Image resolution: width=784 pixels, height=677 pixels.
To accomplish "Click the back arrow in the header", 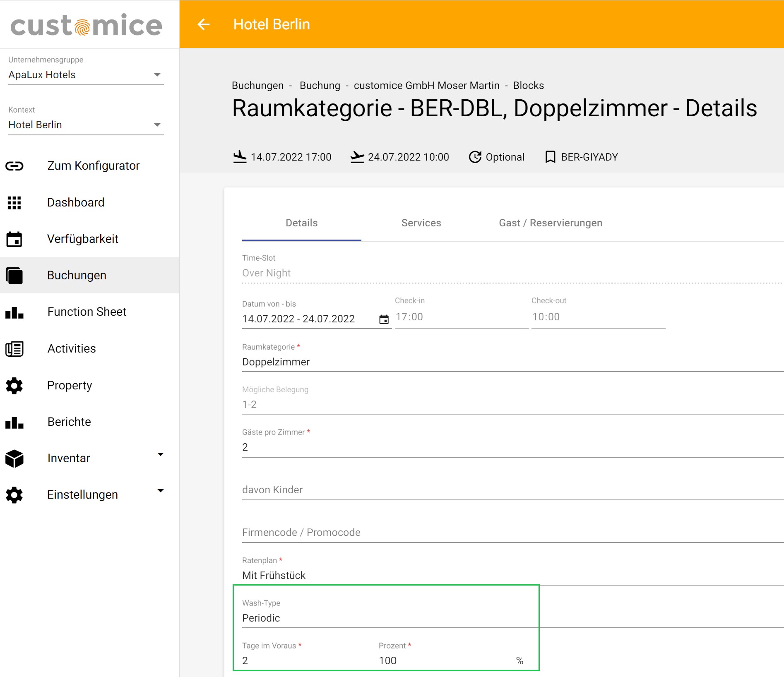I will point(203,24).
